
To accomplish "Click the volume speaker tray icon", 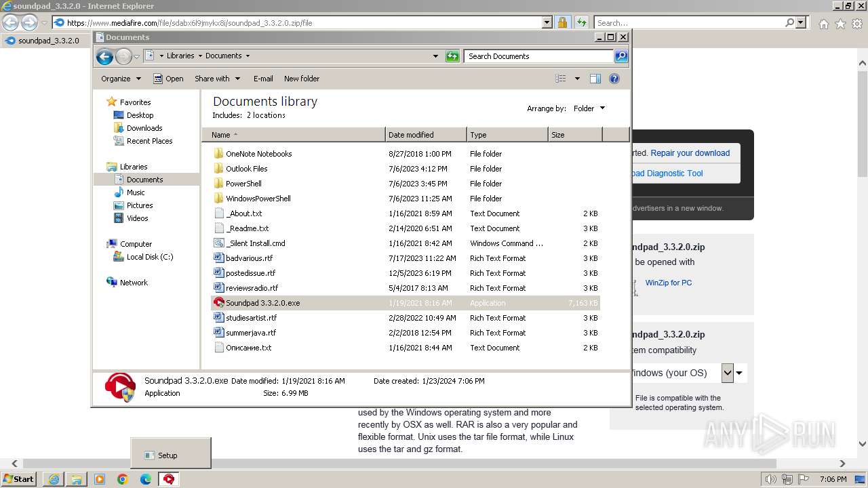I will [769, 479].
